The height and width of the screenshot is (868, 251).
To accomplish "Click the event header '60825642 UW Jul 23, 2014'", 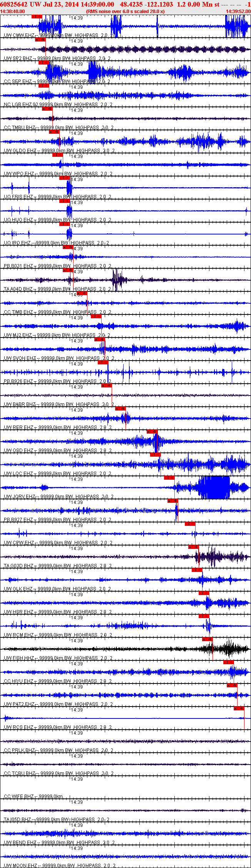I will point(39,4).
